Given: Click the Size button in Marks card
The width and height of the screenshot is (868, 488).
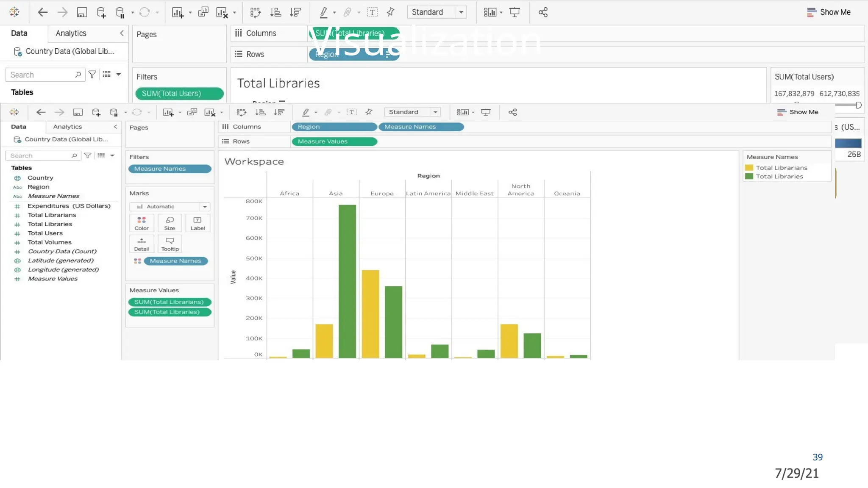Looking at the screenshot, I should 170,223.
